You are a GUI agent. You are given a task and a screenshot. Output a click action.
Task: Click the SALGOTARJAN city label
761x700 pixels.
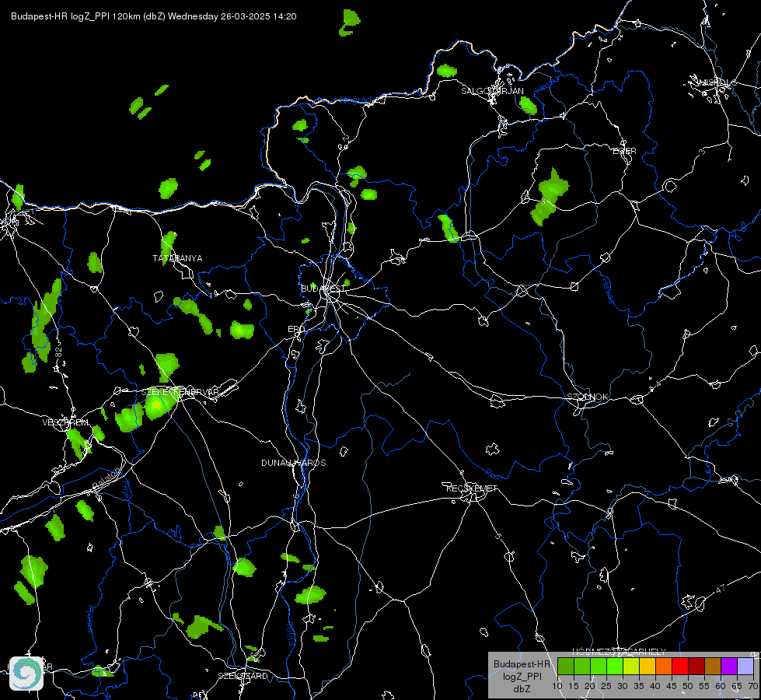pyautogui.click(x=492, y=91)
